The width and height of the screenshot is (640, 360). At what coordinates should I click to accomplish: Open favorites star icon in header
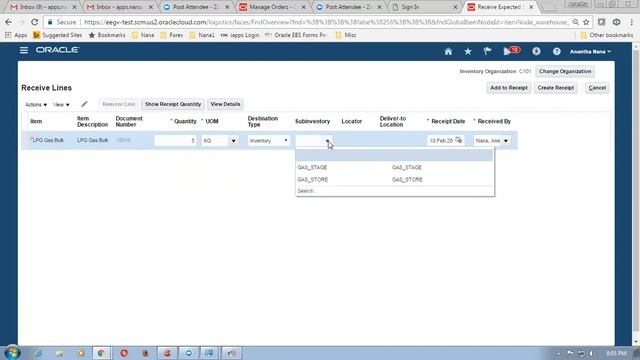click(468, 51)
